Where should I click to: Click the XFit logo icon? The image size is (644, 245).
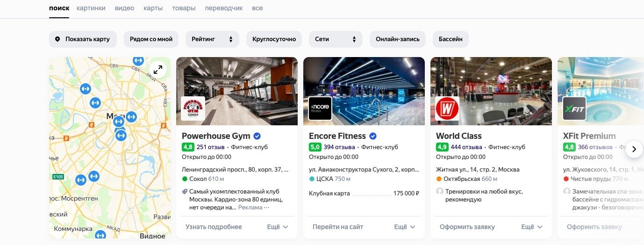pos(574,108)
